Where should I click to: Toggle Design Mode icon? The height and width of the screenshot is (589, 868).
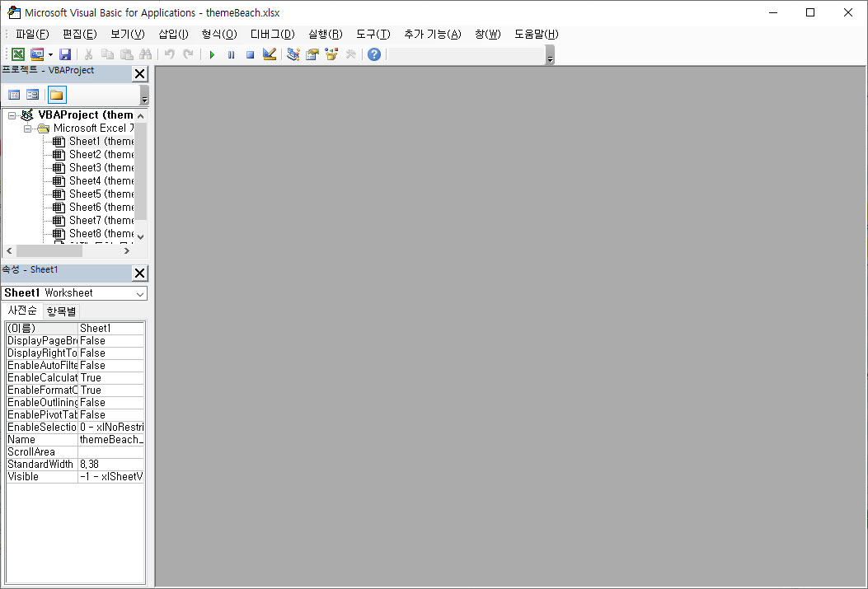pos(270,54)
